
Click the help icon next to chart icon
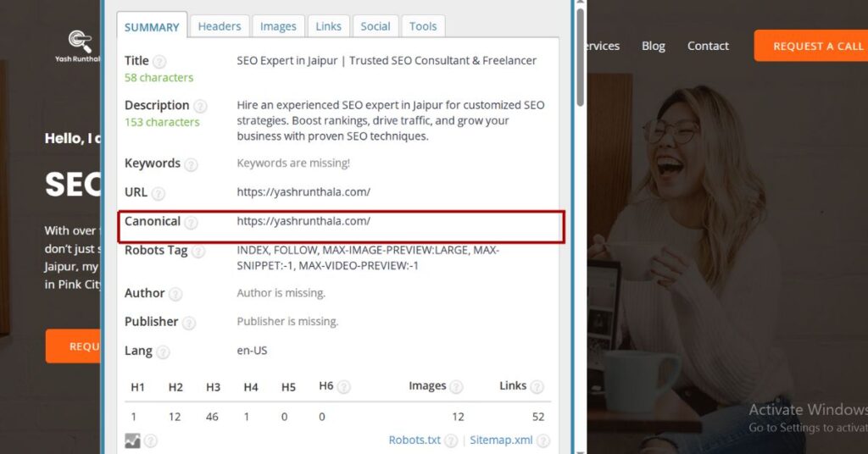(x=151, y=440)
